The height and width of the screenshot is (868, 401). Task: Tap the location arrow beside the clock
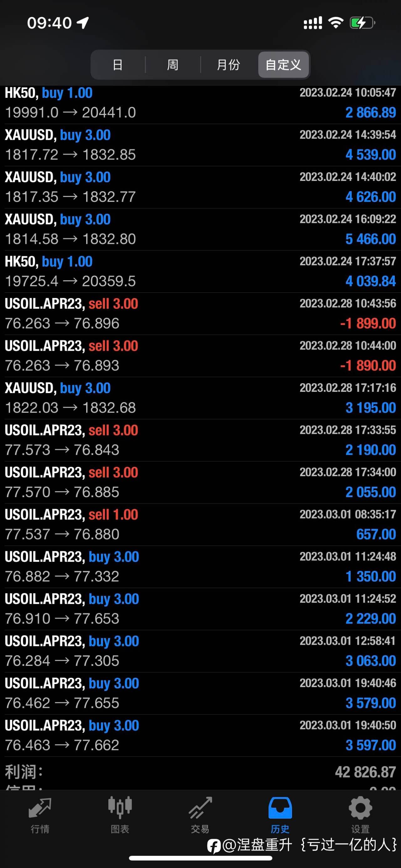83,23
